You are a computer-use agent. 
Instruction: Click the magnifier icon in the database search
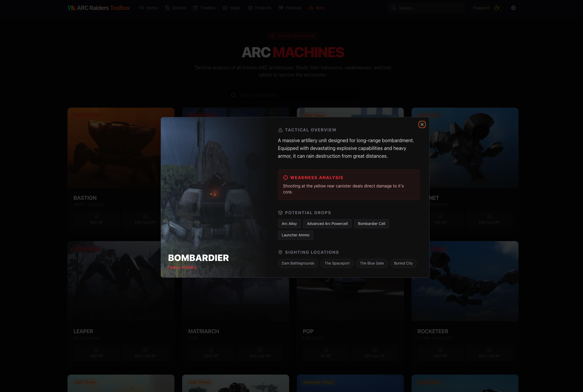click(234, 95)
